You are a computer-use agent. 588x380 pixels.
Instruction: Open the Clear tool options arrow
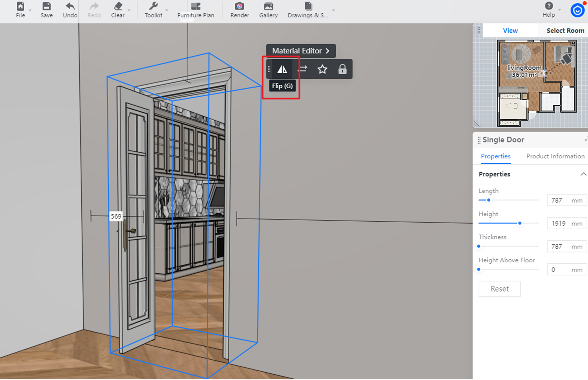pos(129,10)
